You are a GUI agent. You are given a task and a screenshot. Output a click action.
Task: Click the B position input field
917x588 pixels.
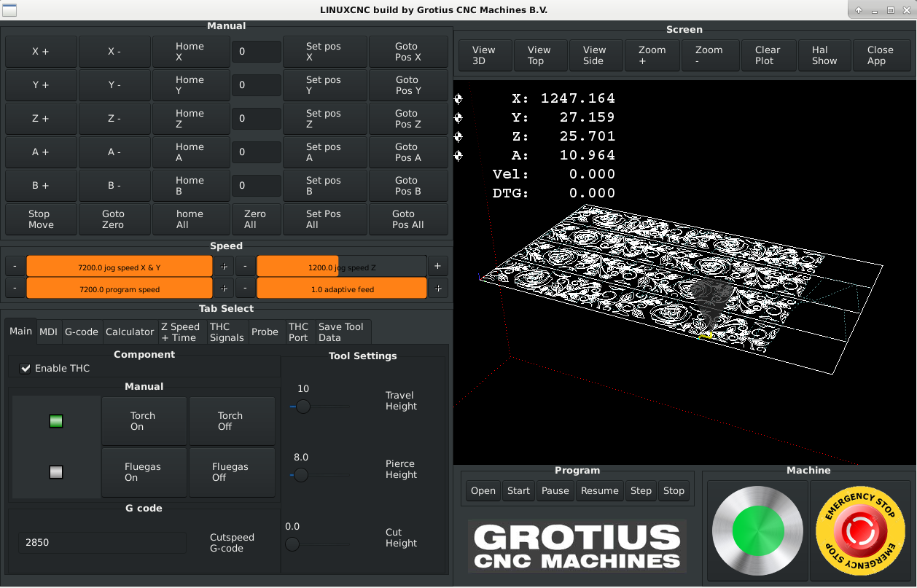[x=257, y=186]
